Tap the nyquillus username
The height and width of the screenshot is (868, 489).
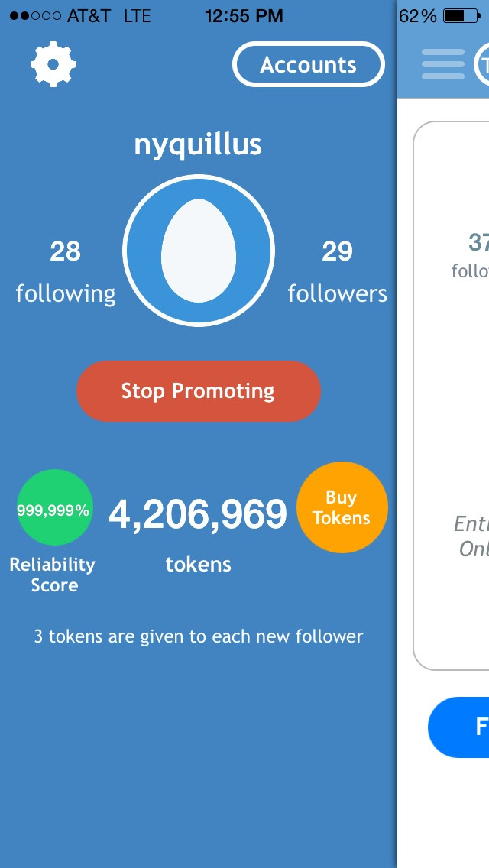click(198, 145)
